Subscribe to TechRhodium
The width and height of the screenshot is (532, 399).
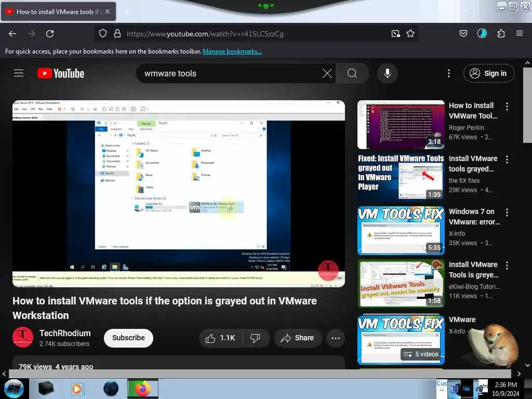[129, 338]
